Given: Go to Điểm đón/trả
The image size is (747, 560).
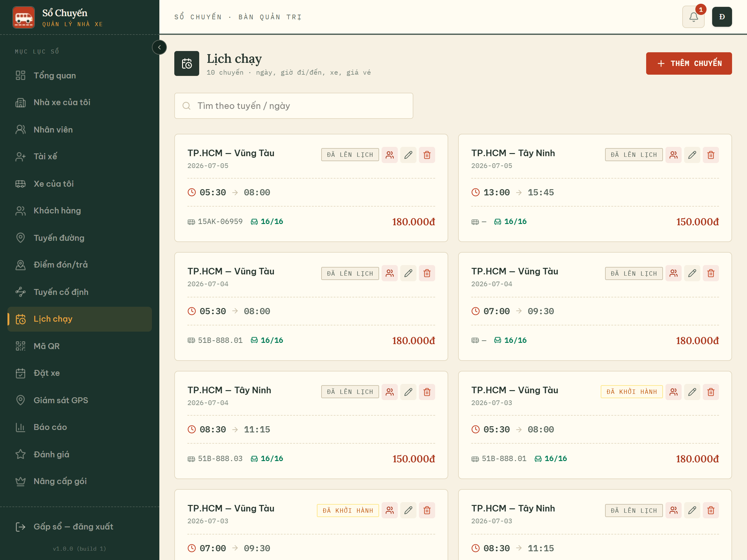Looking at the screenshot, I should [80, 265].
